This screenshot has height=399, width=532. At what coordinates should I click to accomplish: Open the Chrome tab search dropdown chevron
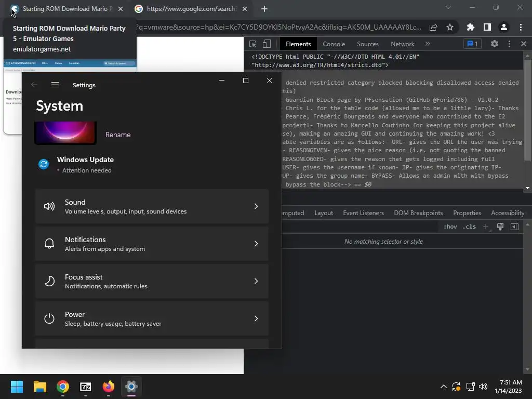pos(448,7)
